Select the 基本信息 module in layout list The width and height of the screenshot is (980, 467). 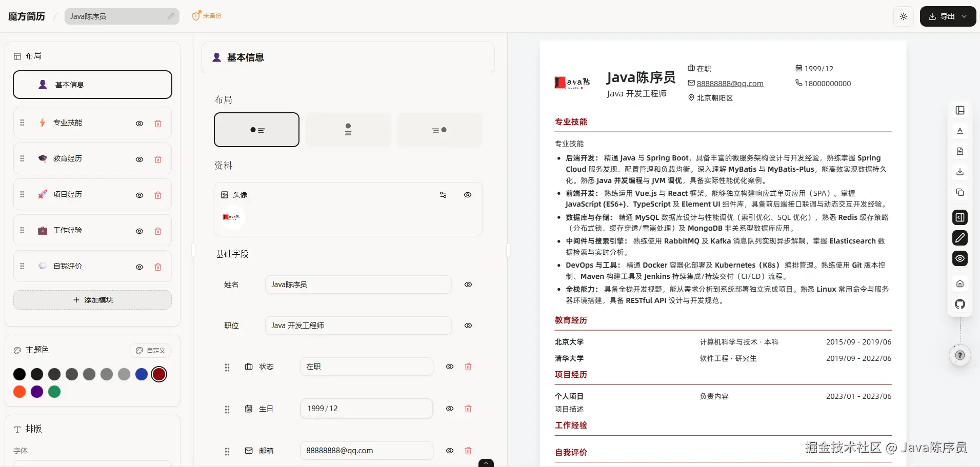click(x=92, y=85)
